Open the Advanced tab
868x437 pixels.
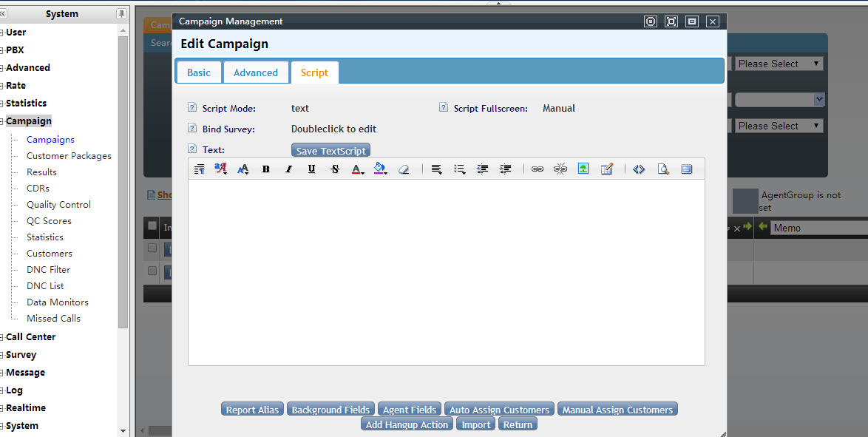click(256, 72)
